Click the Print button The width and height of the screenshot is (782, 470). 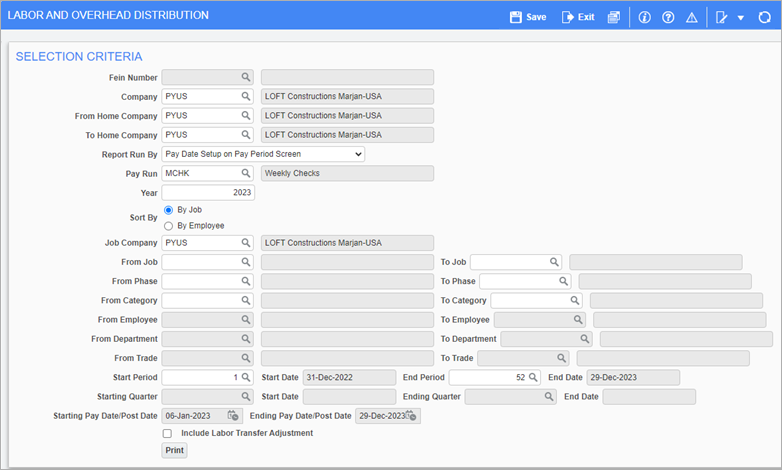pos(174,451)
